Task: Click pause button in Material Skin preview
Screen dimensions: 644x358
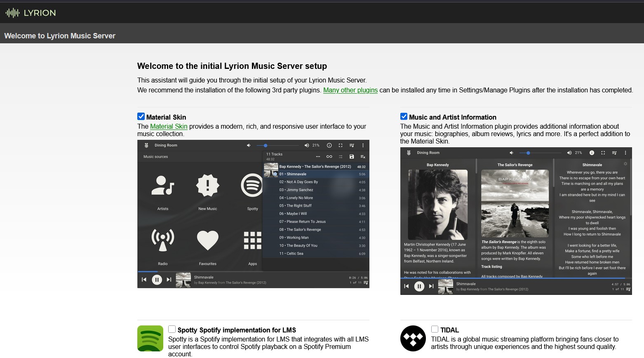Action: point(157,280)
